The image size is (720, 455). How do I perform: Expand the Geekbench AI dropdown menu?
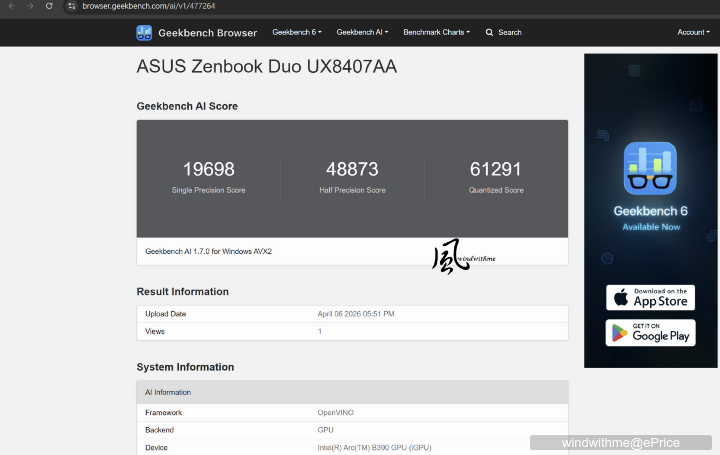[362, 32]
